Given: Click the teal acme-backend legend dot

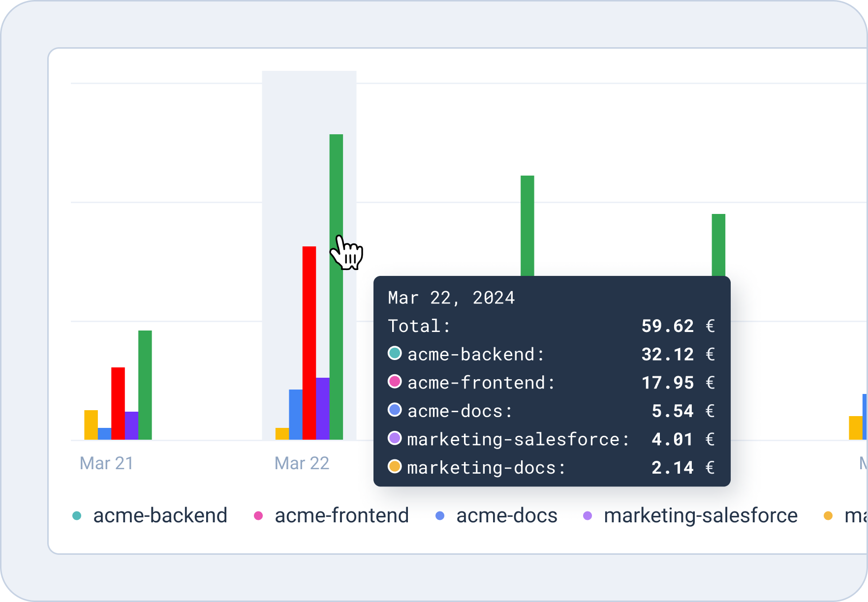Looking at the screenshot, I should (x=77, y=516).
